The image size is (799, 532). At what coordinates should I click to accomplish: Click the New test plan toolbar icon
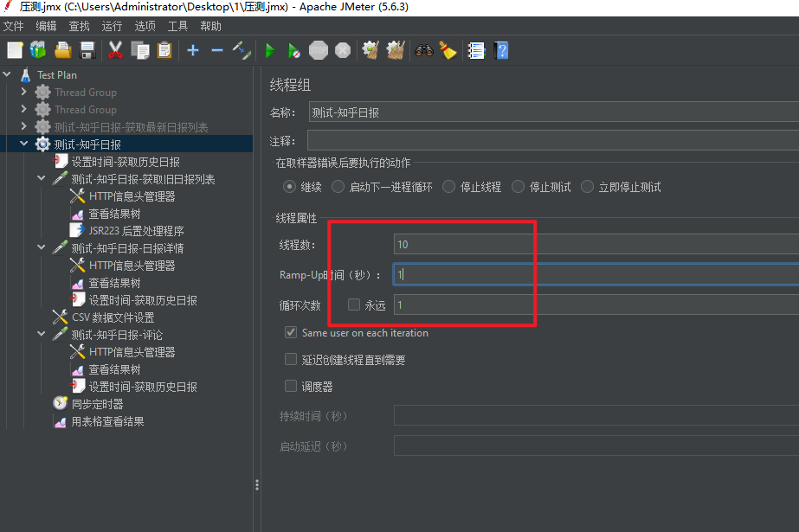(15, 50)
